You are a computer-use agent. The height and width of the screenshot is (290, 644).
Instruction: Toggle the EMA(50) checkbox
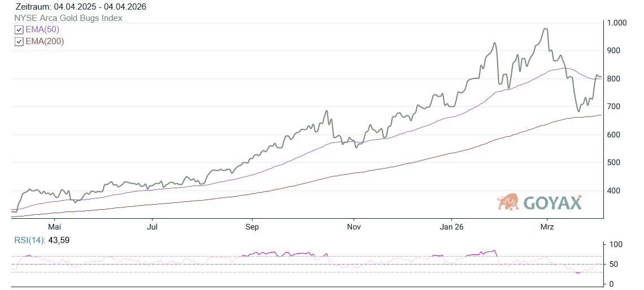(19, 29)
